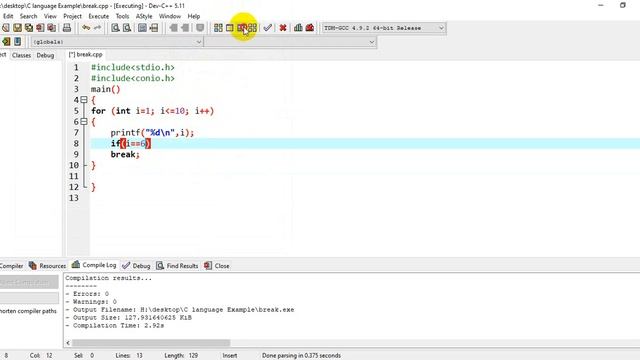Switch to the Compiler bottom tab
This screenshot has height=360, width=640.
click(x=11, y=266)
